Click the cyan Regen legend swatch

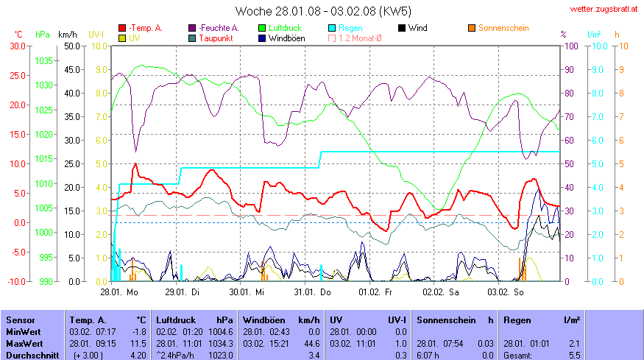(x=333, y=28)
